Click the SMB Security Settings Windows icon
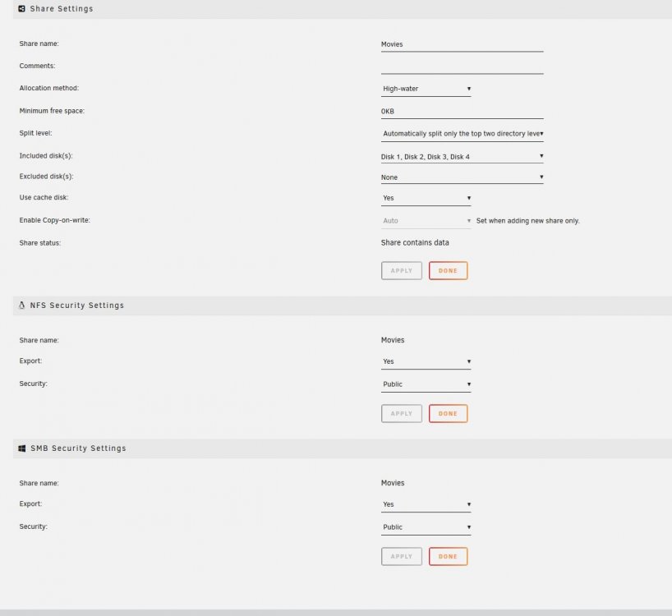 (22, 448)
